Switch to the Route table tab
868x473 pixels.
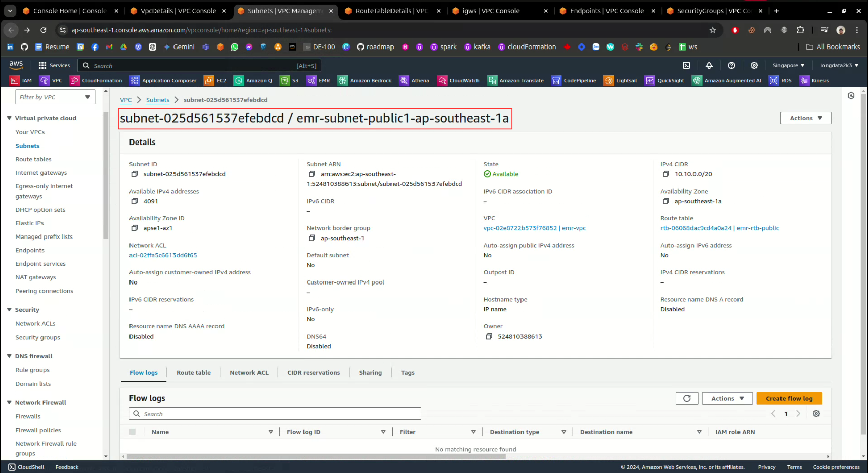[x=193, y=373]
